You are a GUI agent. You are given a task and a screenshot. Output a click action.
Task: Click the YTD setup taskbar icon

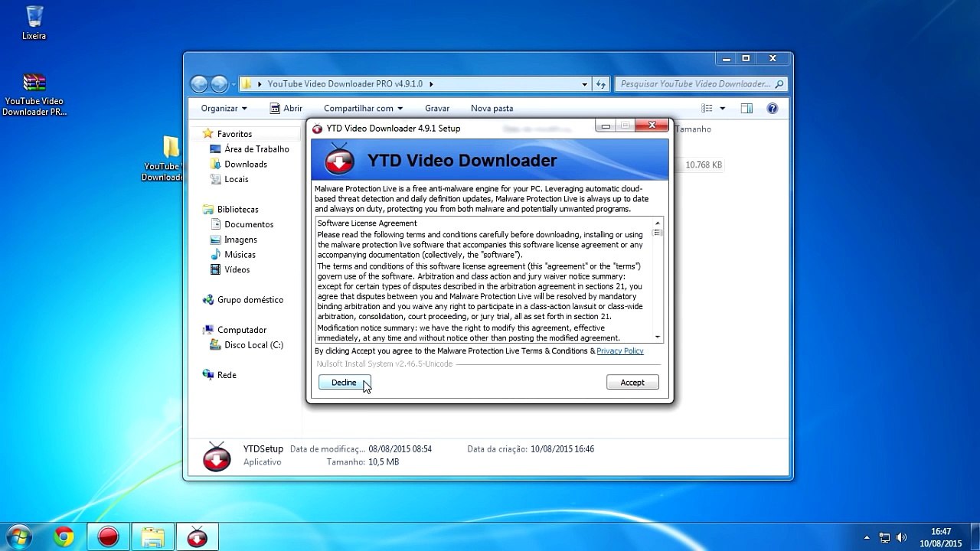tap(198, 536)
